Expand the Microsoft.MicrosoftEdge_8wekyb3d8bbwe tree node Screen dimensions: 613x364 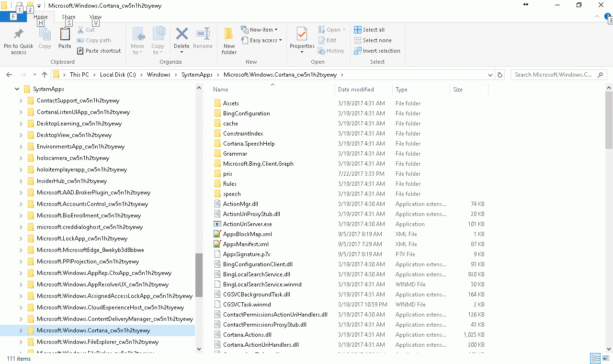[x=21, y=250]
